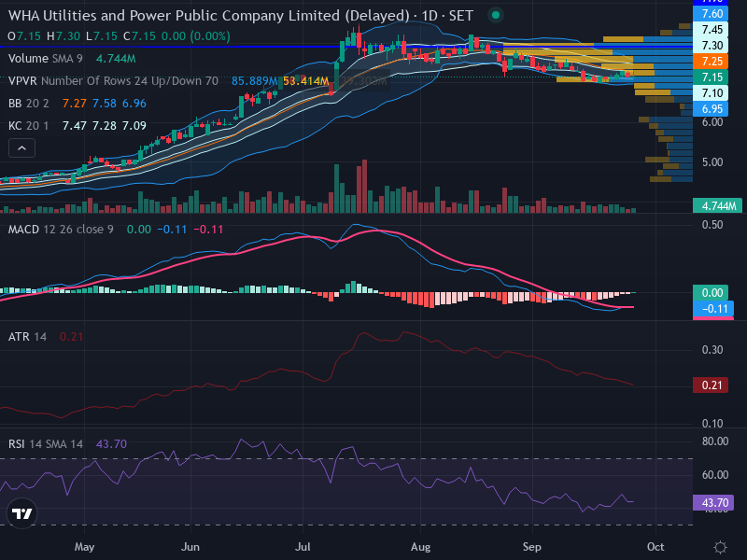The image size is (747, 560).
Task: Click the TradingView logo
Action: pyautogui.click(x=21, y=513)
